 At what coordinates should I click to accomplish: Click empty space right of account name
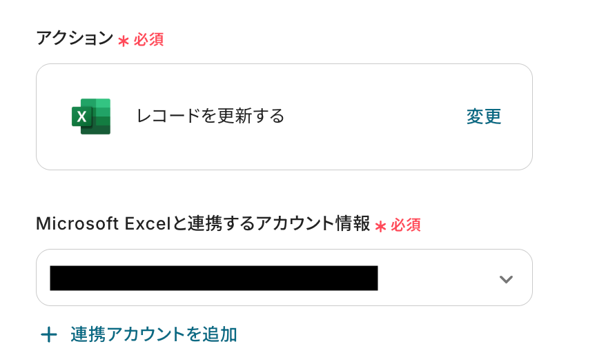click(x=435, y=278)
